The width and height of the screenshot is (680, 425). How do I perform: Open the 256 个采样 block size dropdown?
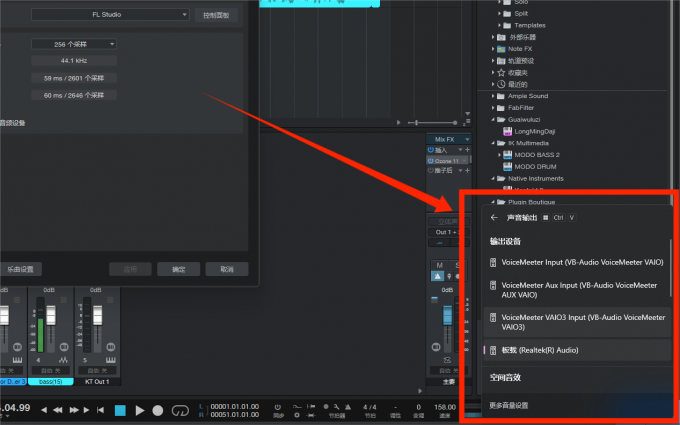[74, 44]
